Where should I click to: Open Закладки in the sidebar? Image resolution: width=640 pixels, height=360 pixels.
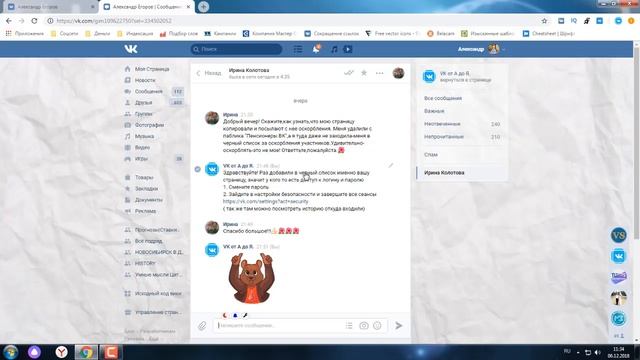tap(147, 189)
